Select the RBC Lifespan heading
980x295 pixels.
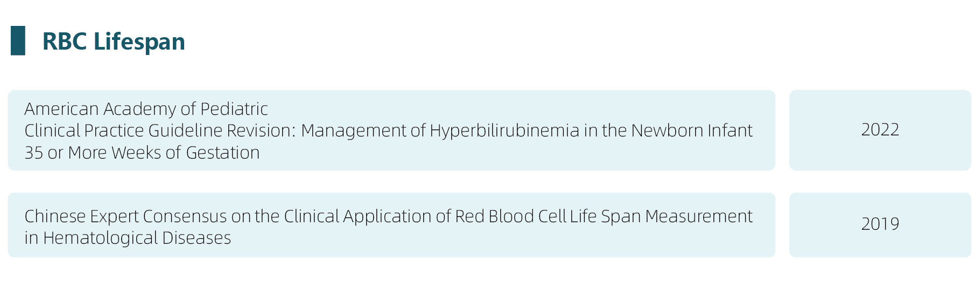113,42
